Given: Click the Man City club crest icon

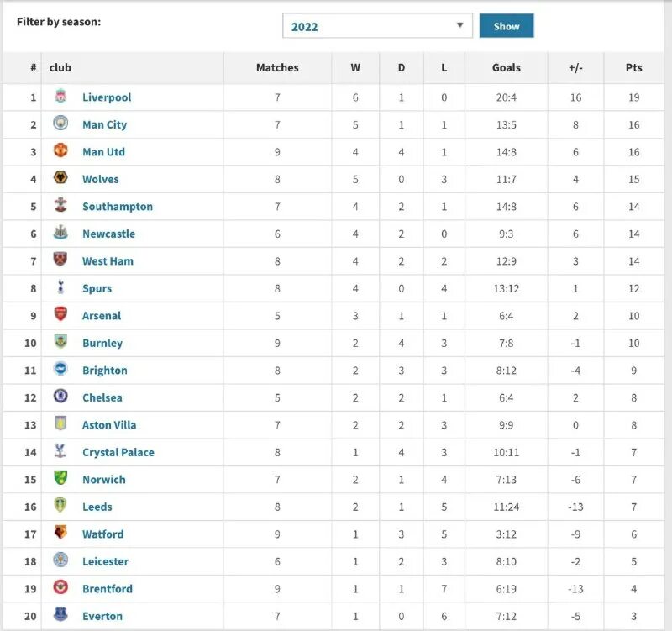Looking at the screenshot, I should coord(60,124).
